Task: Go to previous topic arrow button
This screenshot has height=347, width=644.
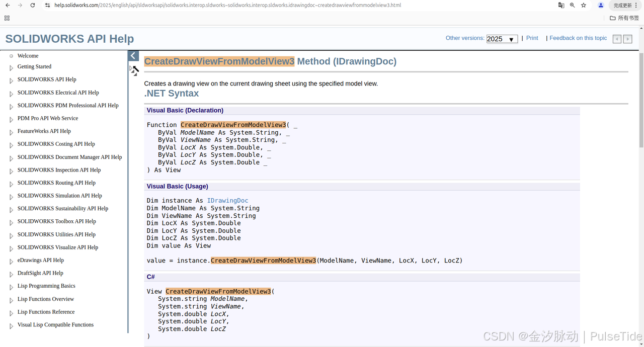Action: pyautogui.click(x=617, y=39)
